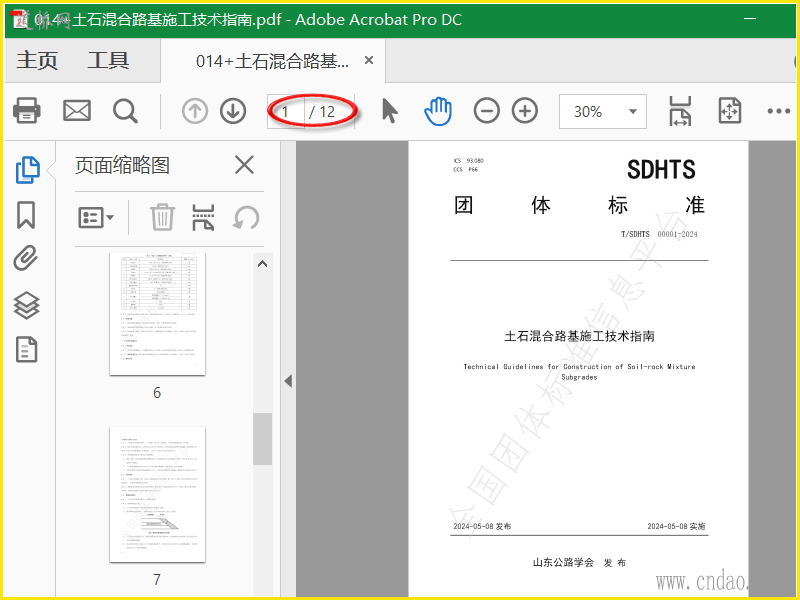Click the 2024-05-08 发布 date text
Image resolution: width=800 pixels, height=600 pixels.
click(482, 526)
